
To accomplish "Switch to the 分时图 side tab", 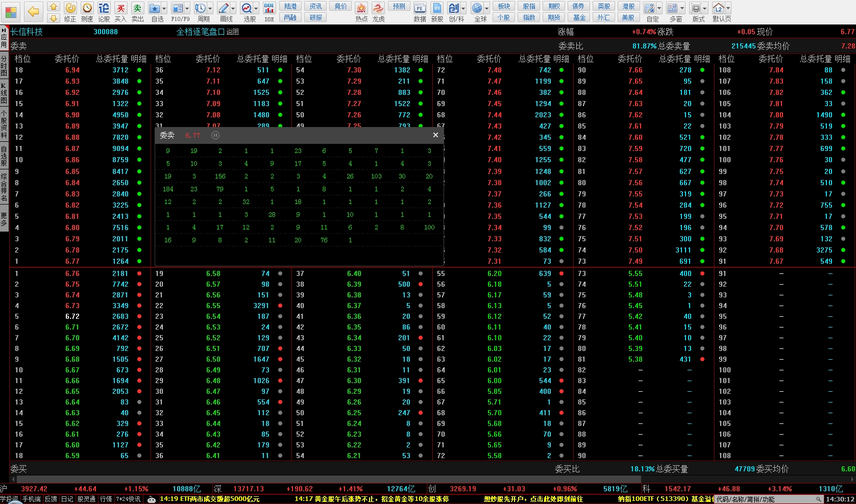I will click(x=4, y=66).
